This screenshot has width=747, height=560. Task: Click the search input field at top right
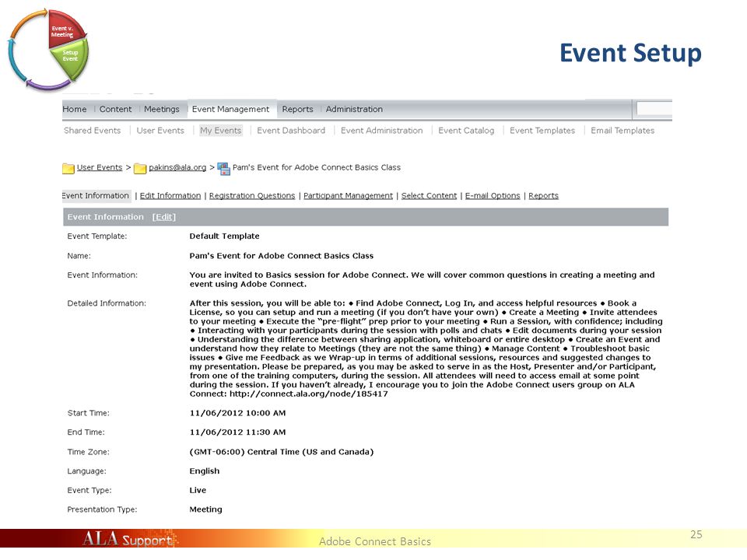[654, 109]
